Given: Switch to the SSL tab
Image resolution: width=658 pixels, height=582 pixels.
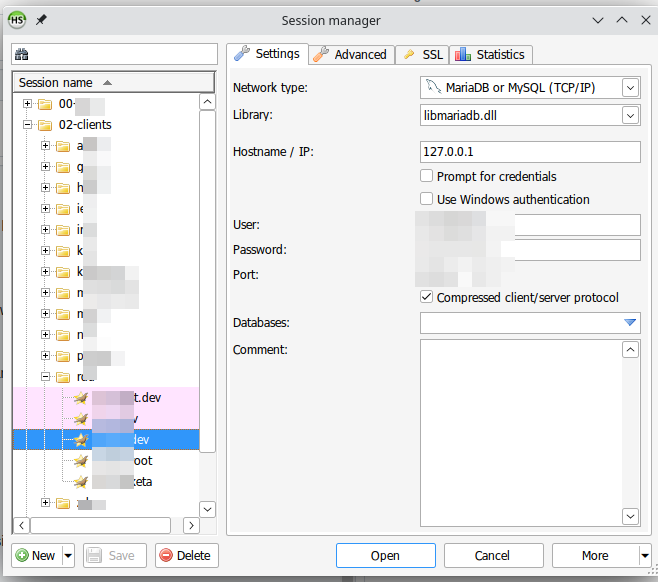Looking at the screenshot, I should pos(423,55).
